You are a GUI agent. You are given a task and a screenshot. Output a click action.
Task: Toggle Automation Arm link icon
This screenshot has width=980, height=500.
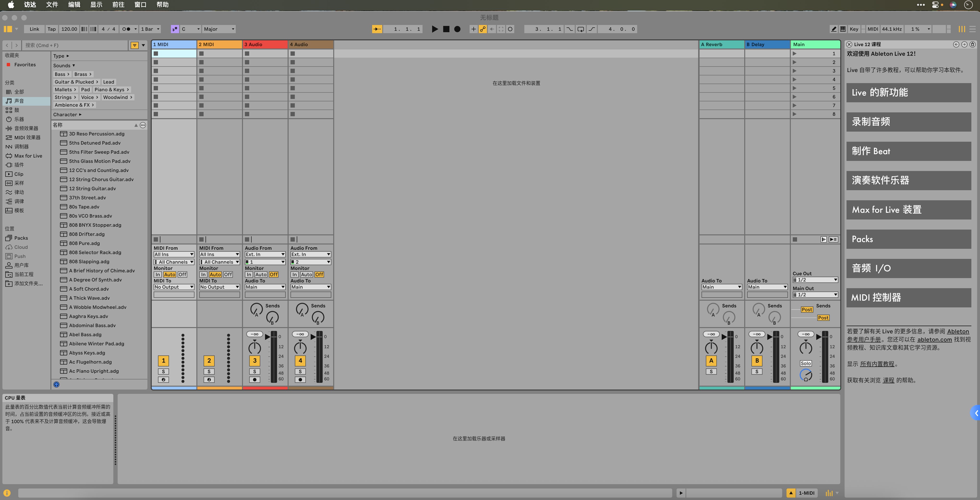coord(483,29)
